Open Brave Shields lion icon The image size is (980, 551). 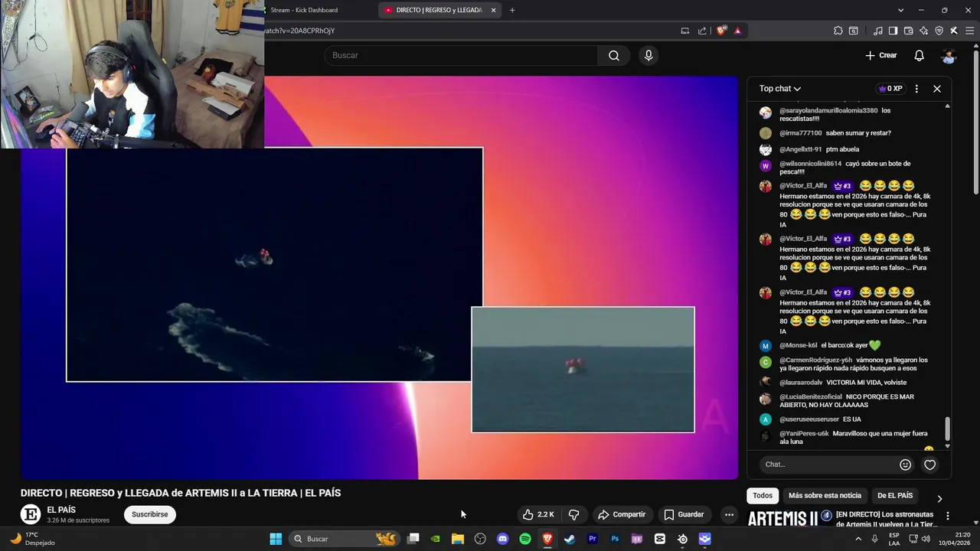721,31
